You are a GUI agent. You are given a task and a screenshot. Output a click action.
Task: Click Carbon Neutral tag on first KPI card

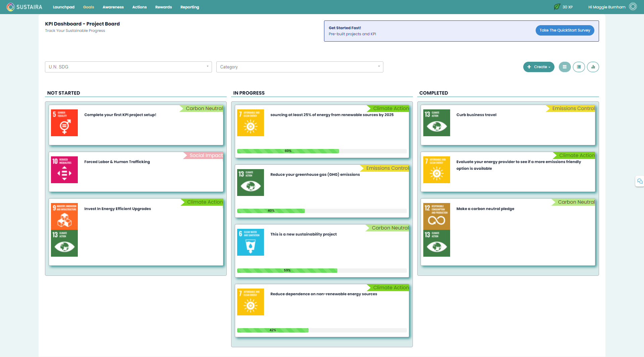(202, 108)
